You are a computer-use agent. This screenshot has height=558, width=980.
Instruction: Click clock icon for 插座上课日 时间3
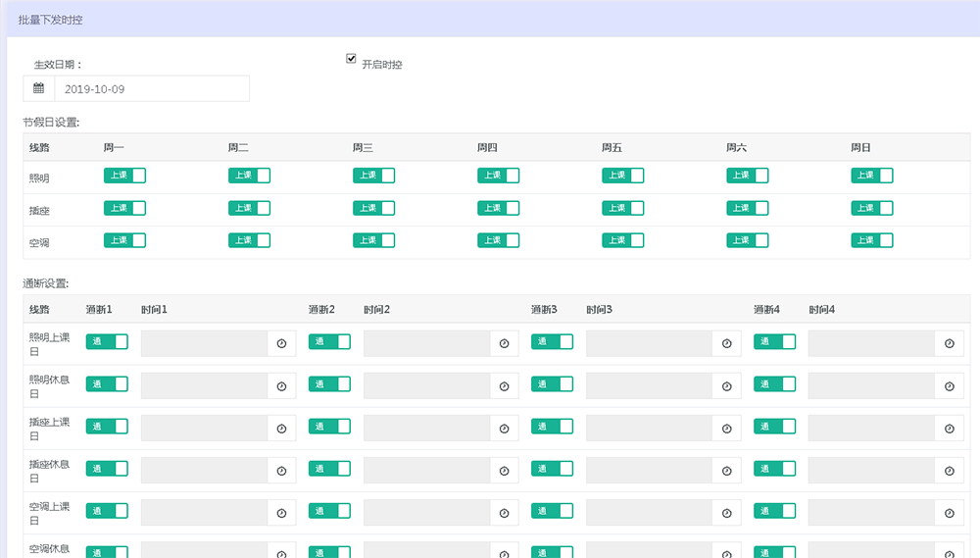726,429
